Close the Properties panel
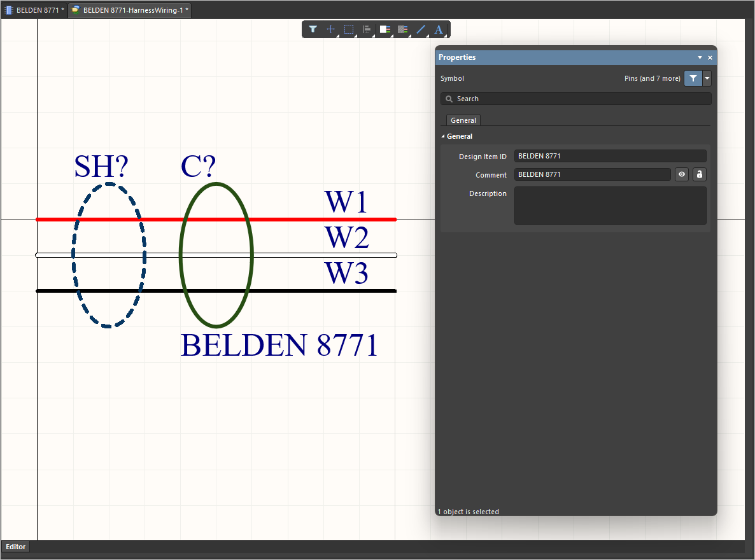This screenshot has height=560, width=755. pyautogui.click(x=710, y=57)
